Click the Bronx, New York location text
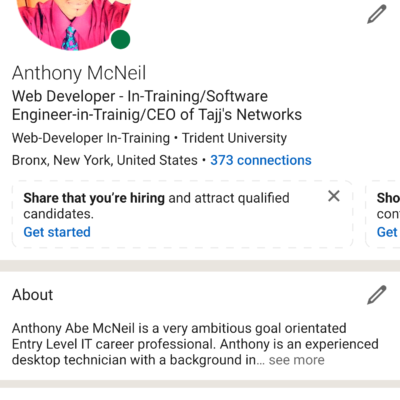 [x=105, y=160]
